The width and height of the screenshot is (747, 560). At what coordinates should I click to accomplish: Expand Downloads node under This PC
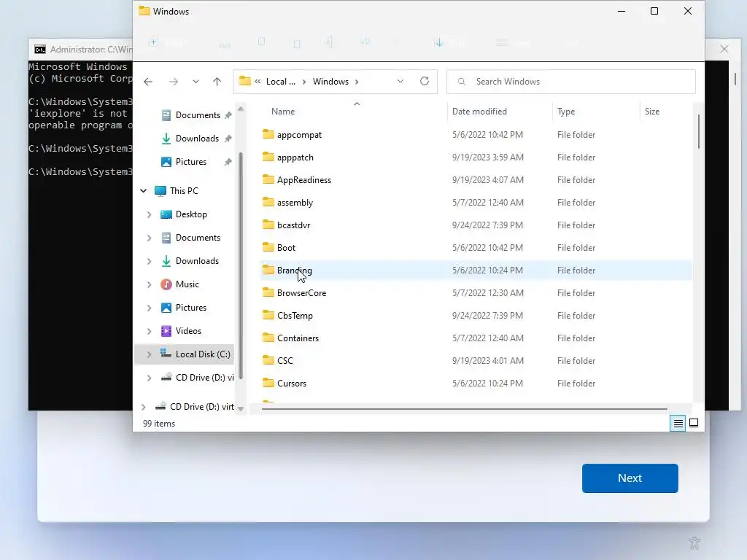149,262
